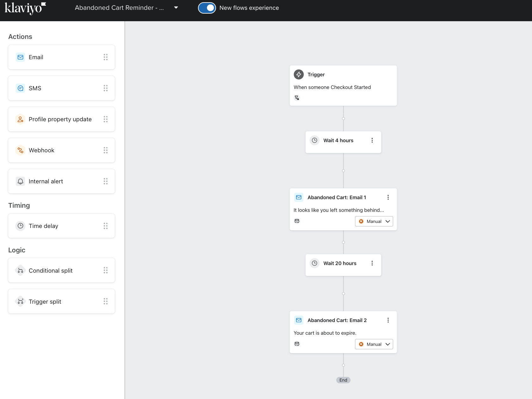Click the Time delay clock icon
Image resolution: width=532 pixels, height=399 pixels.
(21, 226)
